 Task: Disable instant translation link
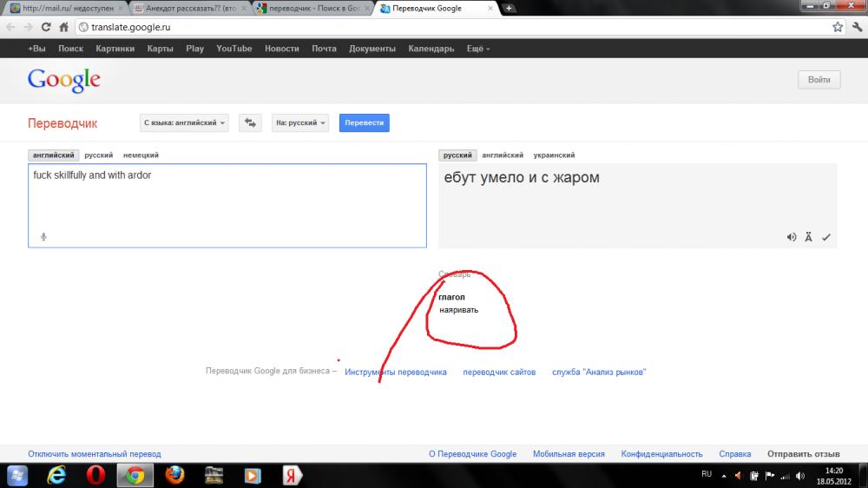click(94, 454)
